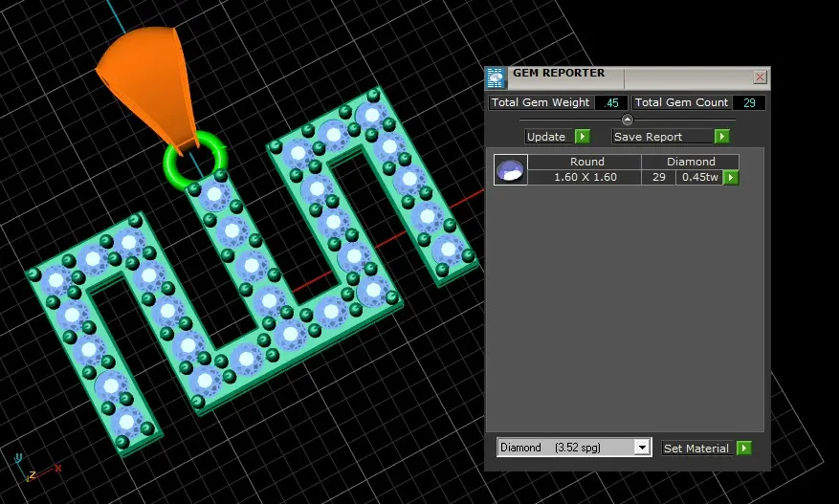The height and width of the screenshot is (504, 839).
Task: Click the green arrow beside Save Report
Action: [x=722, y=137]
